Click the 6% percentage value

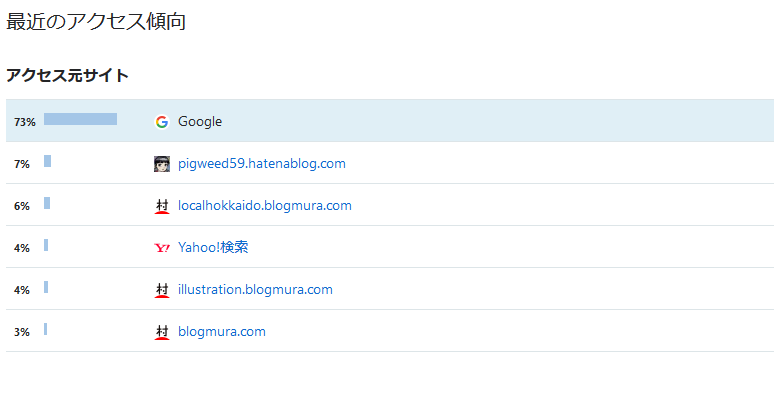pos(21,206)
